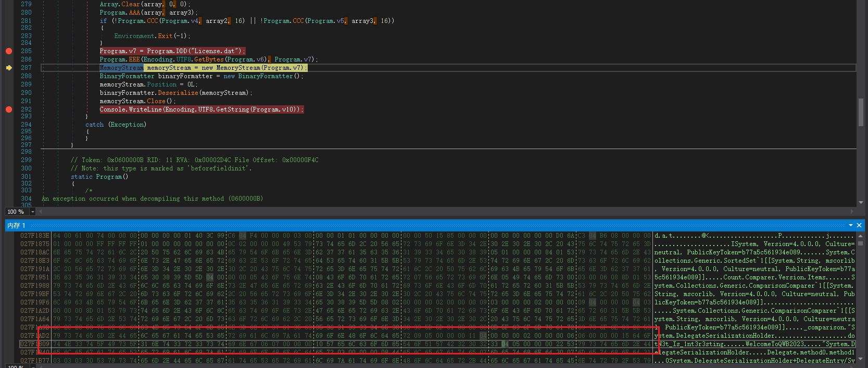Toggle the breakpoint on line 285
The image size is (868, 368).
point(9,51)
